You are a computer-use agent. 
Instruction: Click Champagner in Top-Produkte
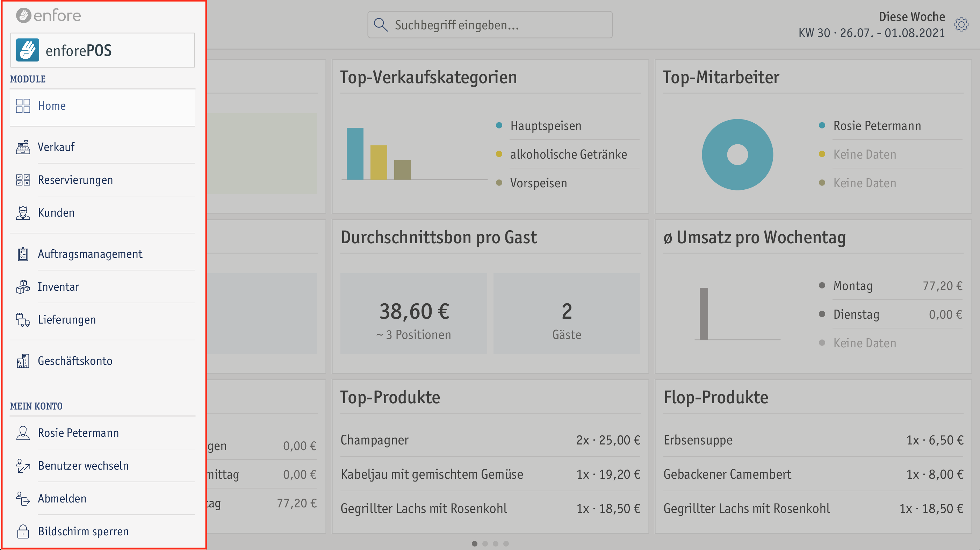490,440
